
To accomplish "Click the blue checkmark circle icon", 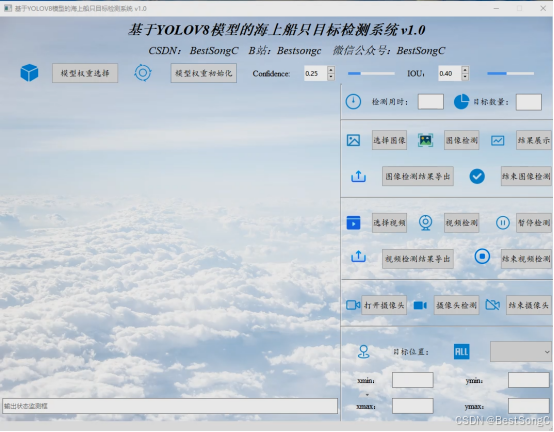I will tap(477, 176).
